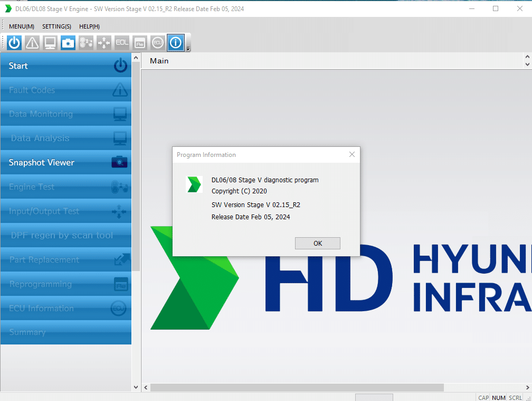Viewport: 532px width, 401px height.
Task: Open snapshot viewer camera icon in toolbar
Action: point(68,43)
